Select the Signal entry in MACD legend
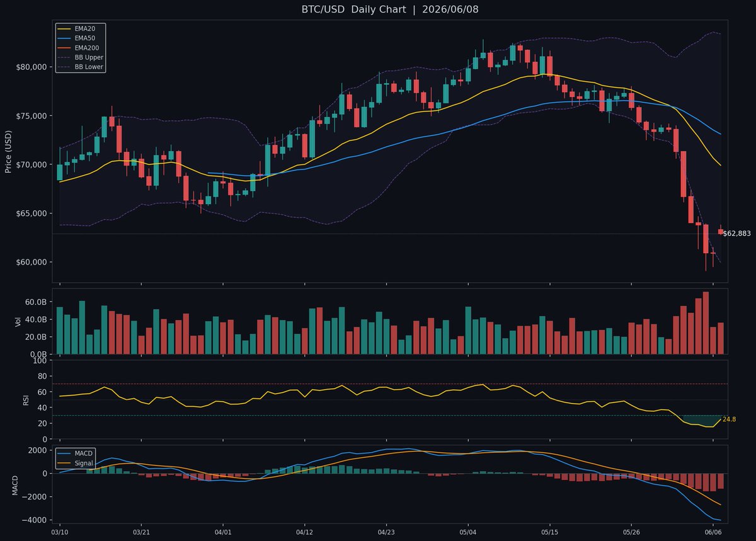Screen dimensions: 756x541 pos(75,464)
